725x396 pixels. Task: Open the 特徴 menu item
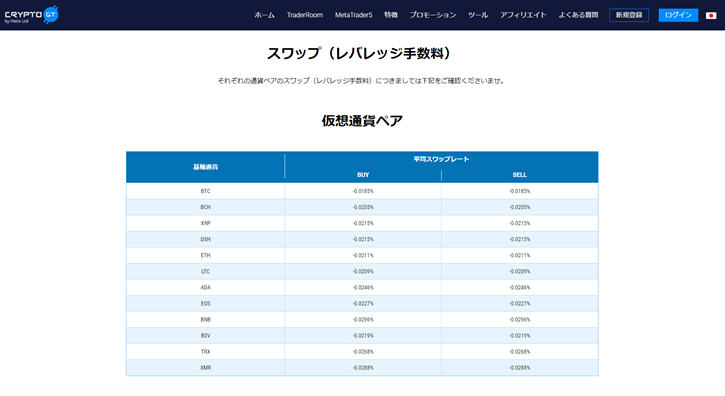pyautogui.click(x=391, y=15)
